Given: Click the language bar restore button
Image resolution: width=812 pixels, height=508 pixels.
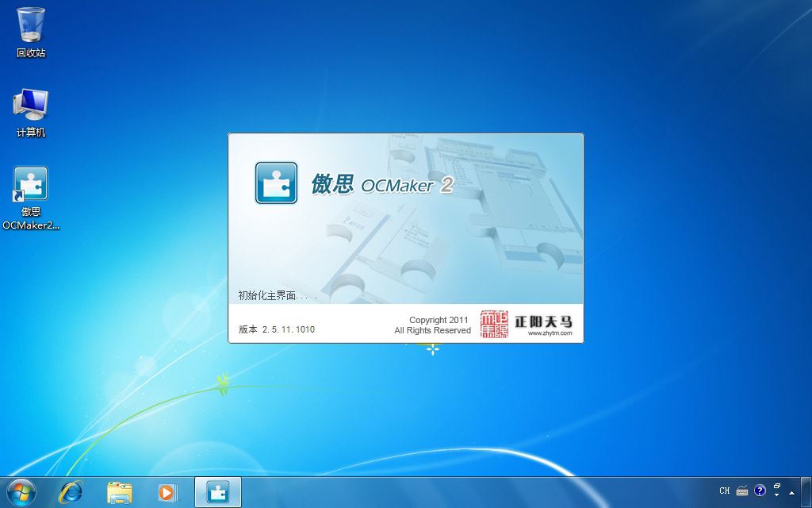Looking at the screenshot, I should [777, 487].
